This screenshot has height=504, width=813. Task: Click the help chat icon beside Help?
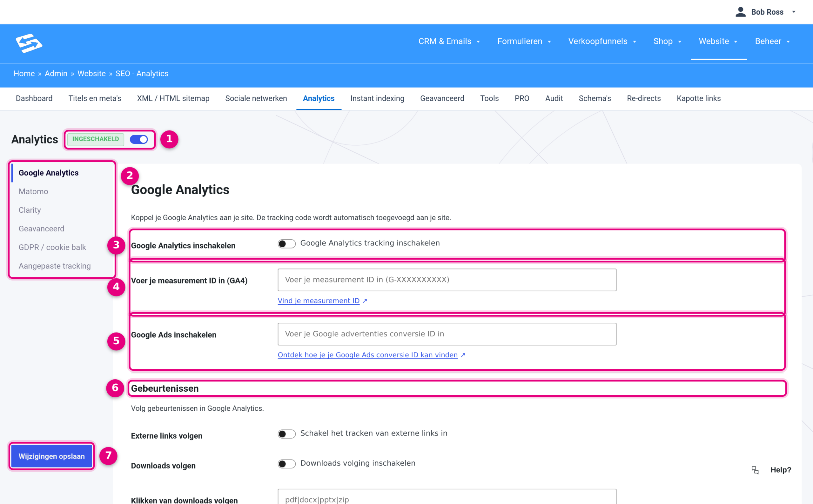coord(755,470)
